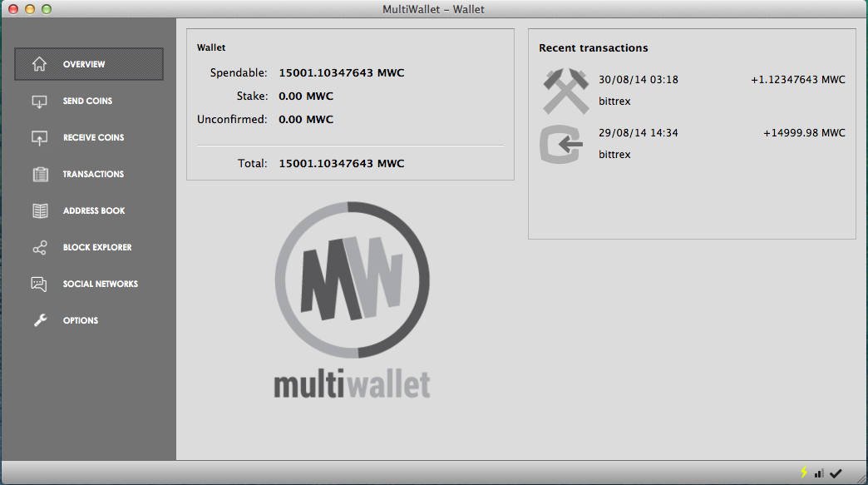Open BLOCK EXPLORER label
Viewport: 868px width, 485px height.
[x=97, y=247]
